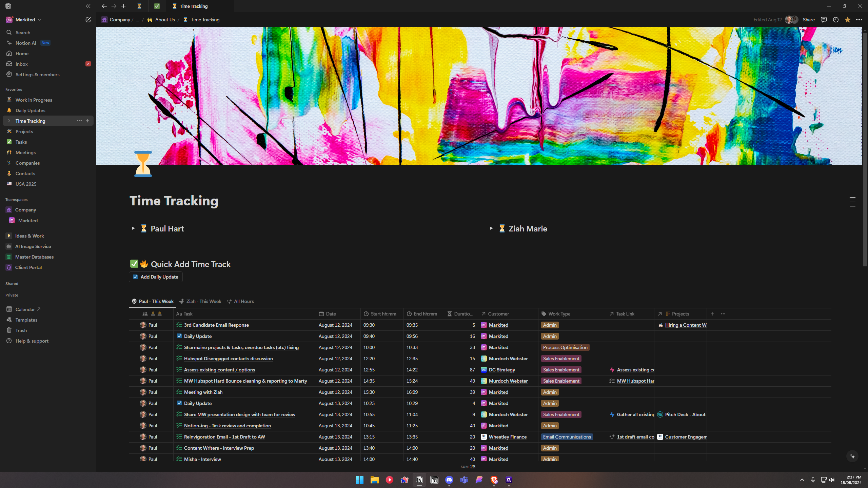This screenshot has height=488, width=868.
Task: Open page updates history clock icon
Action: tap(836, 20)
